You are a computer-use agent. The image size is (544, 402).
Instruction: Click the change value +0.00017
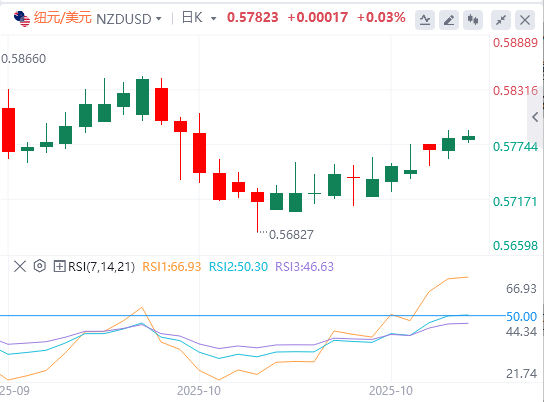point(317,17)
